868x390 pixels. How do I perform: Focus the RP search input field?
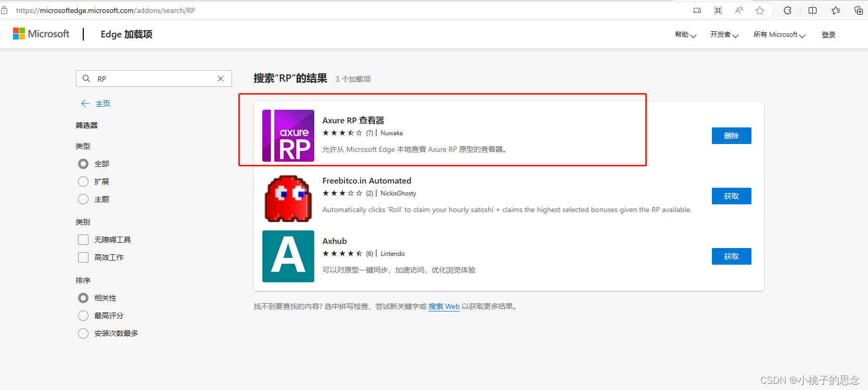click(x=154, y=79)
